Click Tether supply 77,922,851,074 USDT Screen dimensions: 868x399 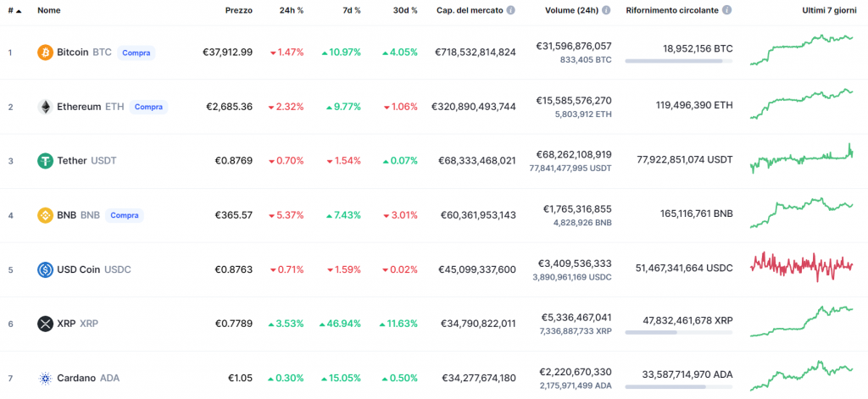[685, 160]
